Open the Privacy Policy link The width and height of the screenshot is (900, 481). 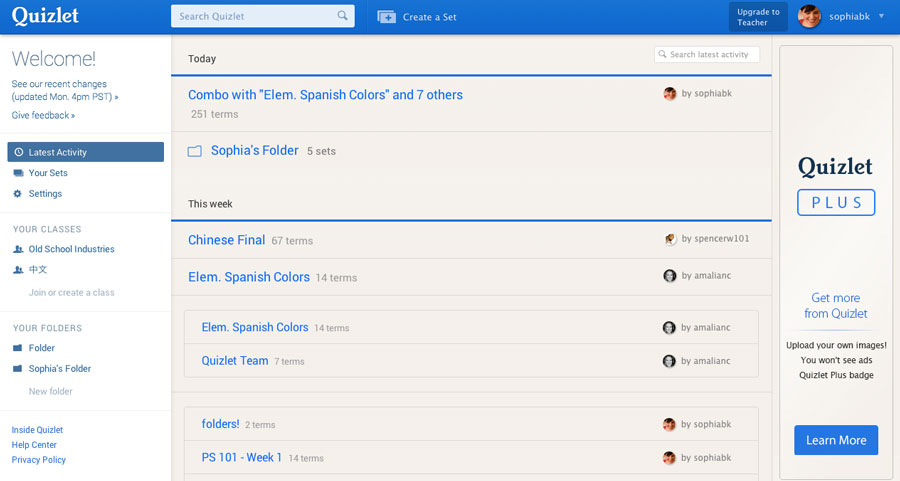point(39,460)
